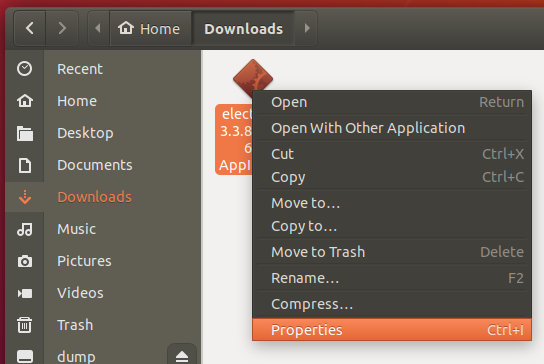Click the Desktop folder icon in sidebar
The image size is (544, 364).
25,133
